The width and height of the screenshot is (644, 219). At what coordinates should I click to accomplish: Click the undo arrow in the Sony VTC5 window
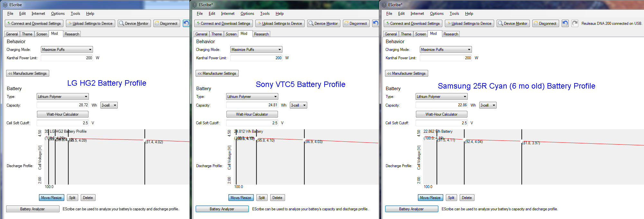tap(375, 24)
